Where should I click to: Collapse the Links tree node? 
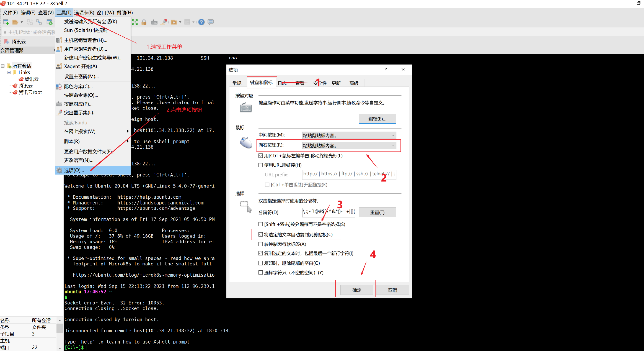tap(9, 72)
